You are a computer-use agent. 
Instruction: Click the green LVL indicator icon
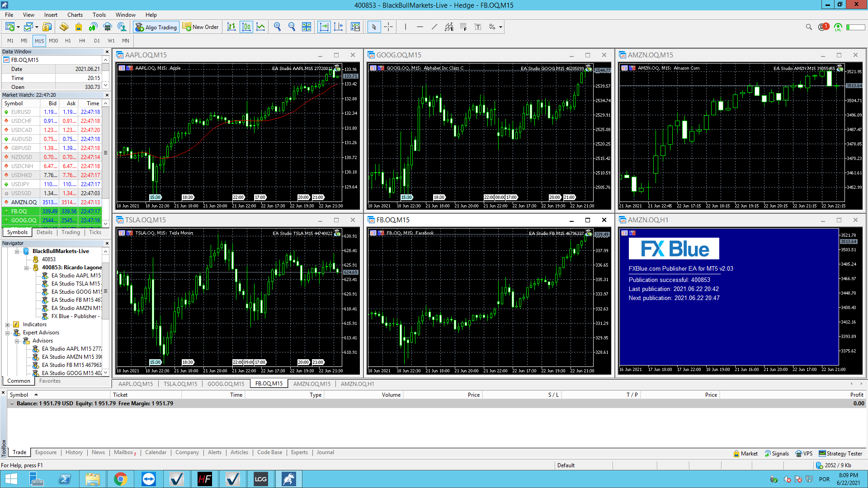(838, 28)
